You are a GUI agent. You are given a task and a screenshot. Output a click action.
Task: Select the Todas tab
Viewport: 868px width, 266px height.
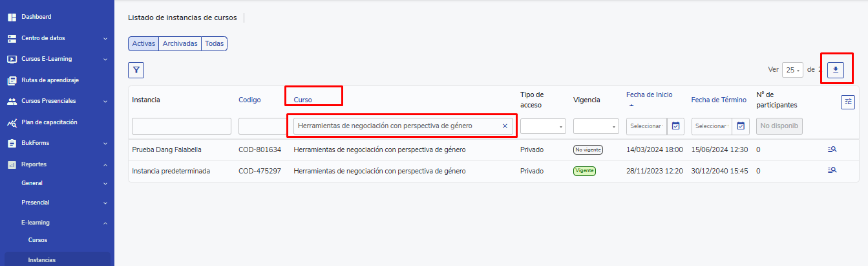[x=214, y=43]
